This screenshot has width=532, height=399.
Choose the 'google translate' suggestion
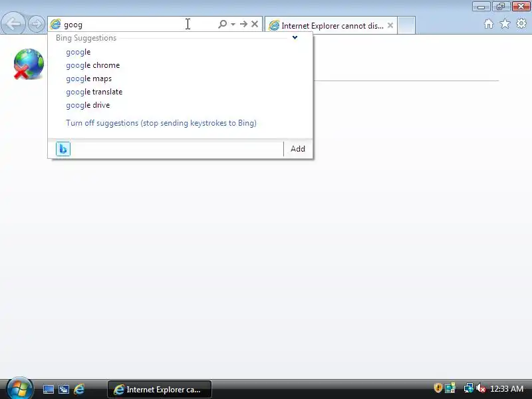[x=94, y=92]
